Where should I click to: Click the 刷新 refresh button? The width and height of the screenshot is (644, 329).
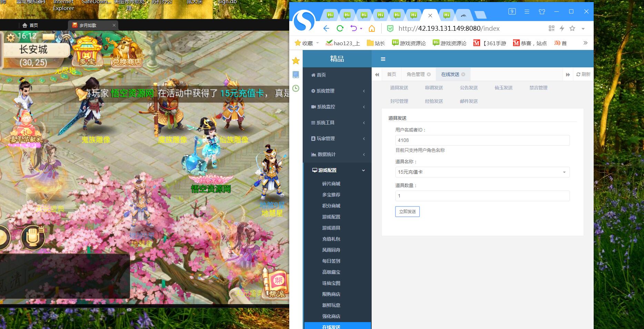tap(583, 74)
